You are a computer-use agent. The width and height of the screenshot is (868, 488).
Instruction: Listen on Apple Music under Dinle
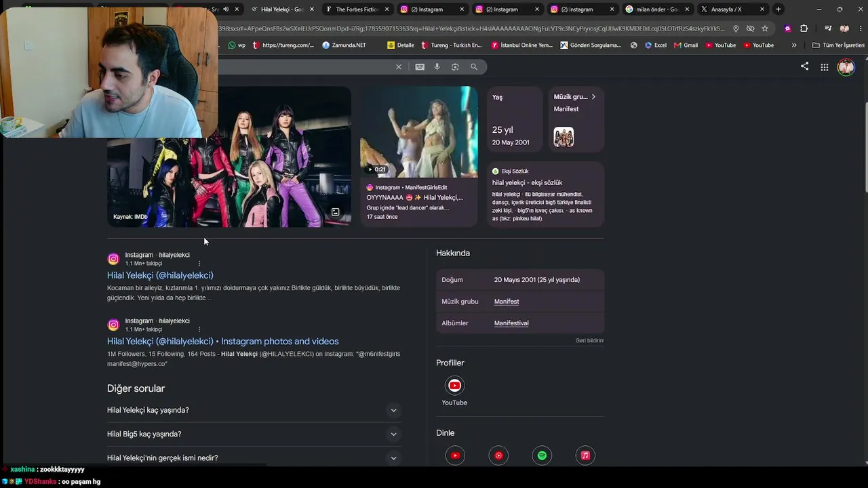click(585, 455)
